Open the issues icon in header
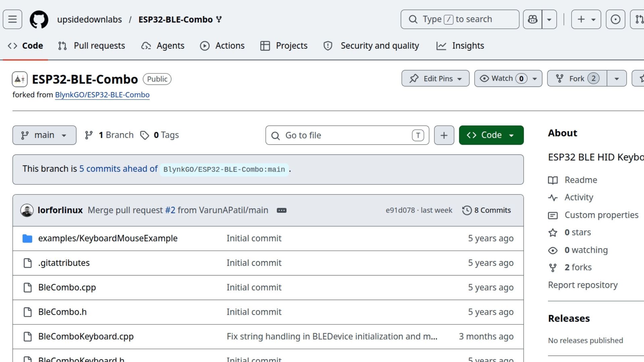Image resolution: width=644 pixels, height=362 pixels. 615,19
